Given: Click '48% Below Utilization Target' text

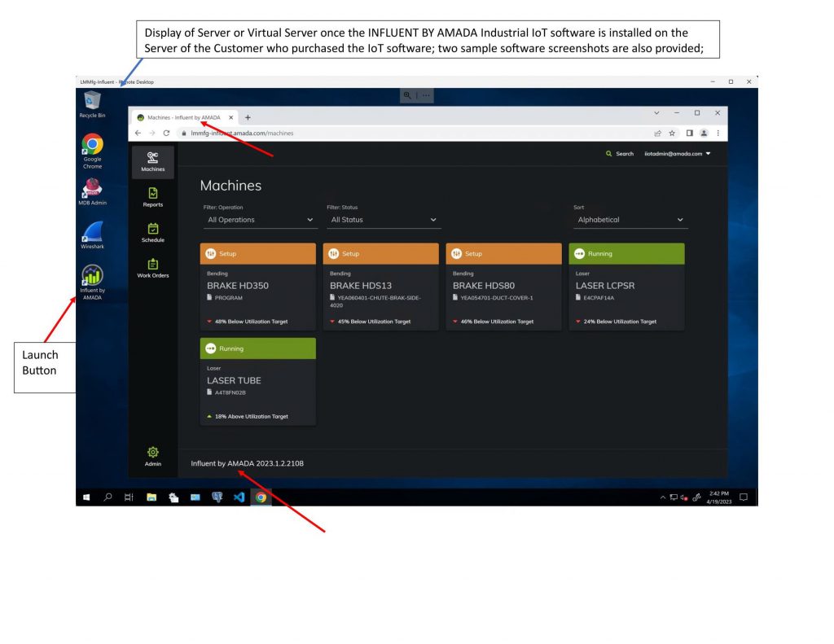Looking at the screenshot, I should click(x=251, y=322).
